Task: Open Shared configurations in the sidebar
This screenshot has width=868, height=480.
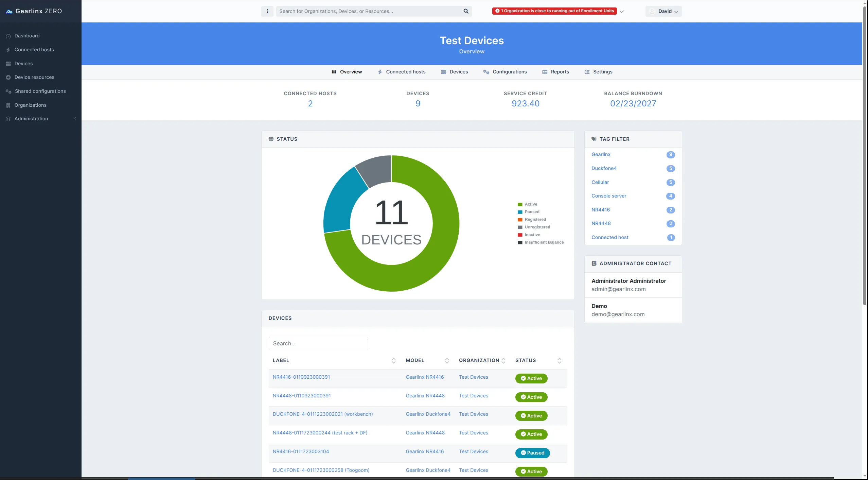Action: click(40, 91)
